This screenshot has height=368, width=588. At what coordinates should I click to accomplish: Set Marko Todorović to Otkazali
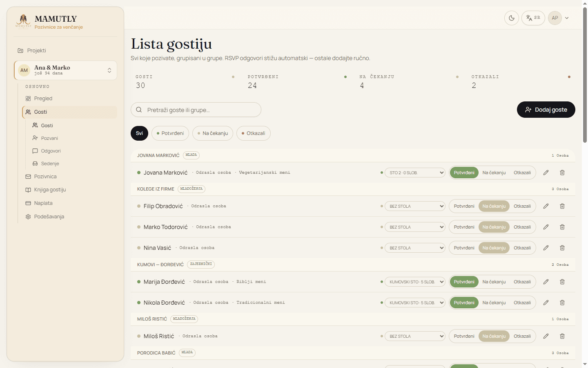[x=522, y=227]
